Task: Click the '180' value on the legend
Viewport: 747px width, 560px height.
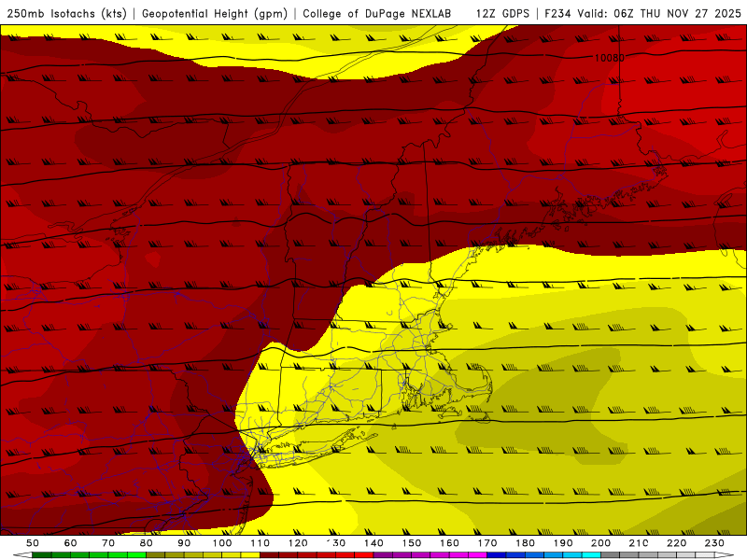Action: coord(526,543)
